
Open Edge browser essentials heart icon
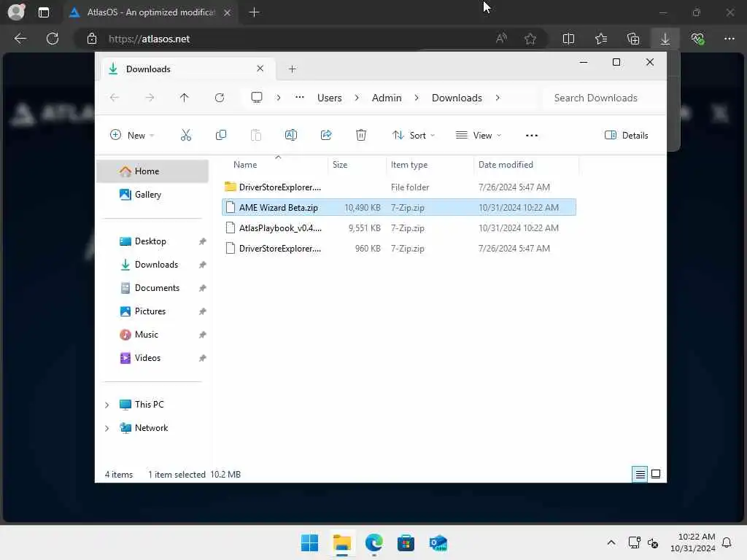[x=698, y=39]
